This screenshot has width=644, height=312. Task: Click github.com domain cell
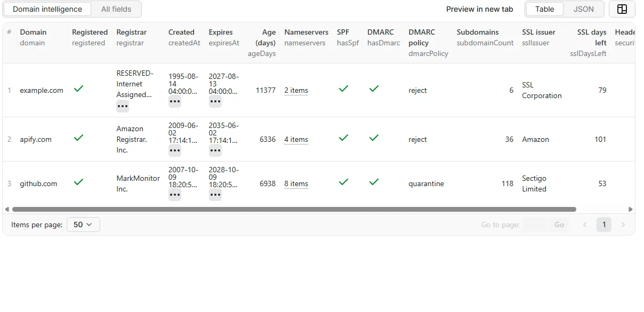pyautogui.click(x=38, y=183)
